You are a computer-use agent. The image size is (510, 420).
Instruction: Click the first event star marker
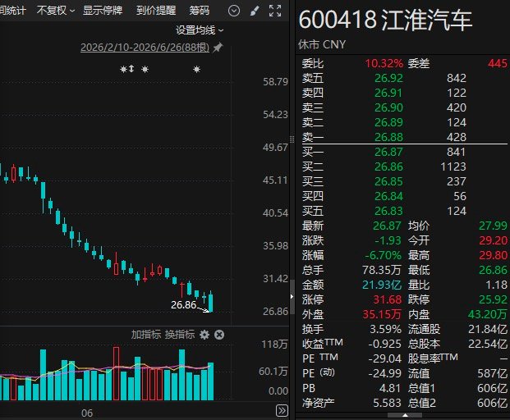coord(123,69)
